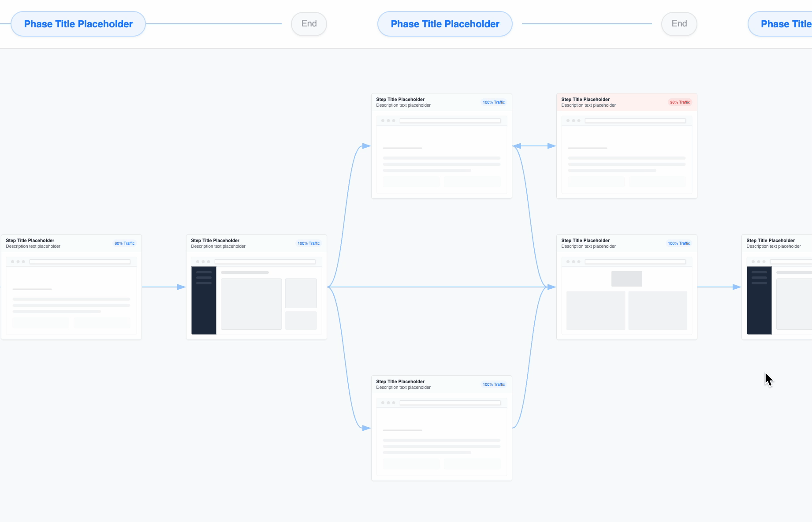
Task: Switch to the second Phase Title Placeholder tab
Action: (444, 24)
